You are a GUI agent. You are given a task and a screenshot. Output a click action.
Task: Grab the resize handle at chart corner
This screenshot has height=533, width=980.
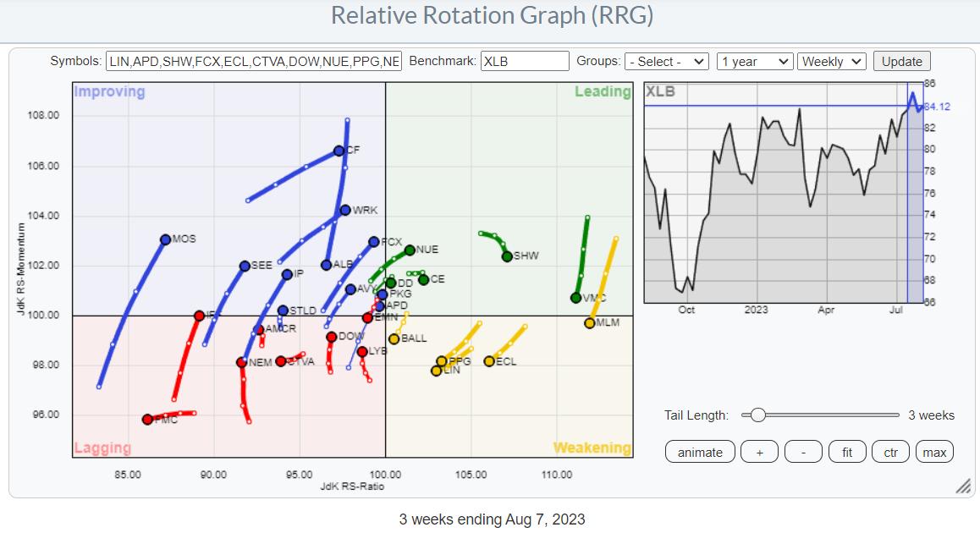962,486
